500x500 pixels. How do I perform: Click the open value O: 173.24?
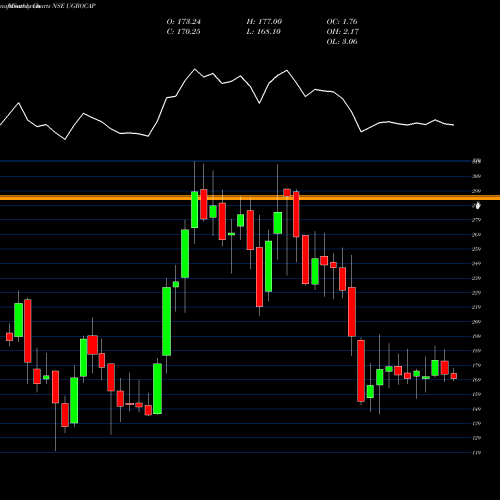(x=184, y=22)
